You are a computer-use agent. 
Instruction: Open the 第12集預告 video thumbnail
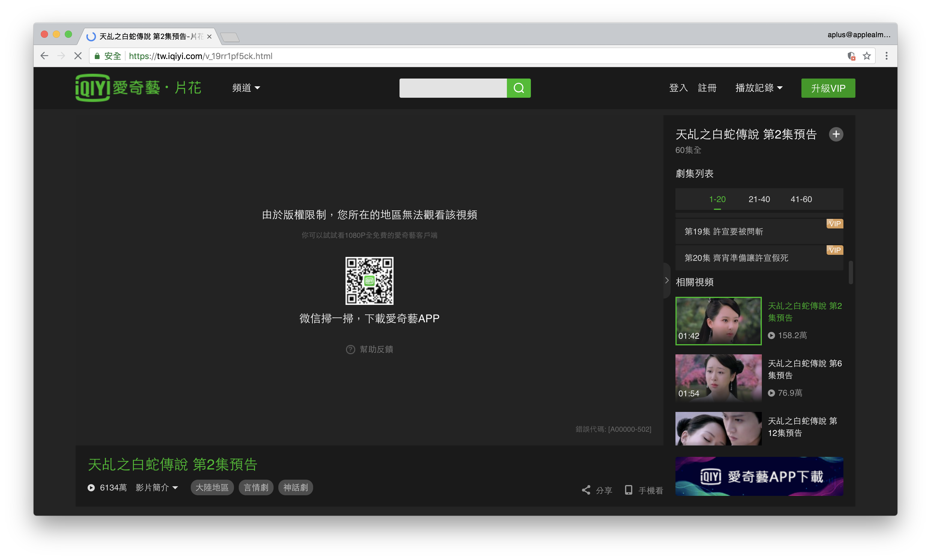pos(718,429)
